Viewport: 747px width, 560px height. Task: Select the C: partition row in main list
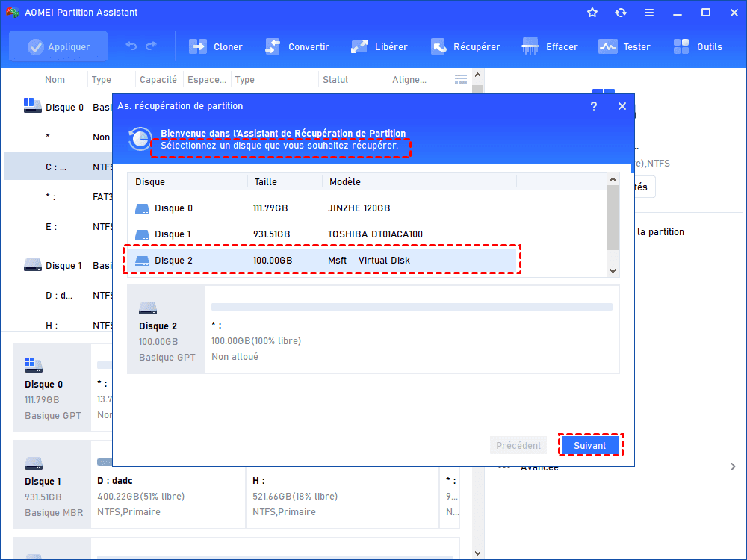click(x=58, y=167)
